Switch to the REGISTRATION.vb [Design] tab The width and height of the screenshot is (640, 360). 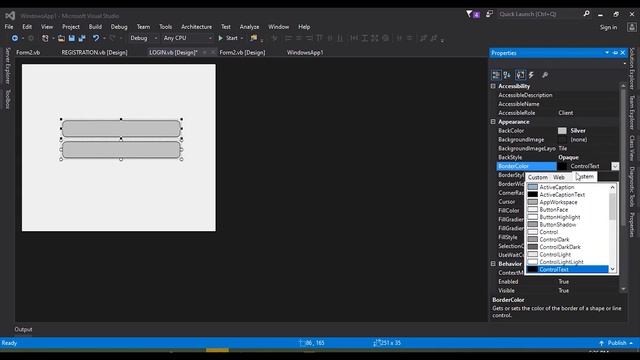tap(94, 52)
